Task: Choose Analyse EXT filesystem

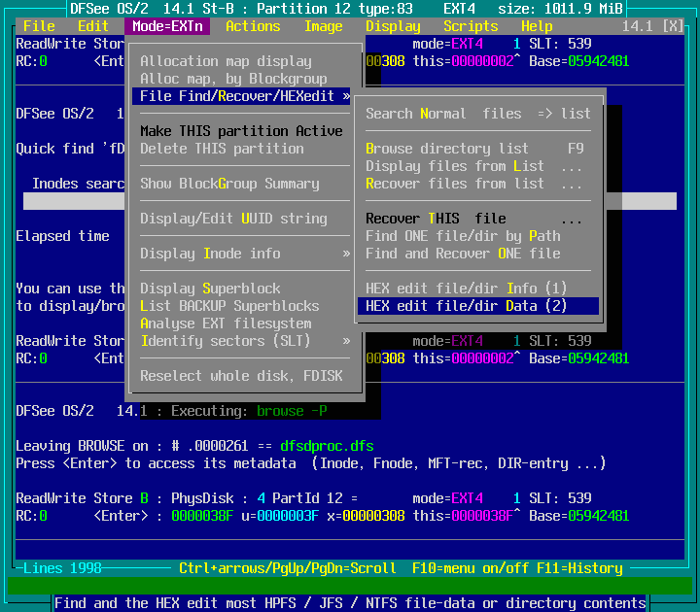Action: point(226,323)
